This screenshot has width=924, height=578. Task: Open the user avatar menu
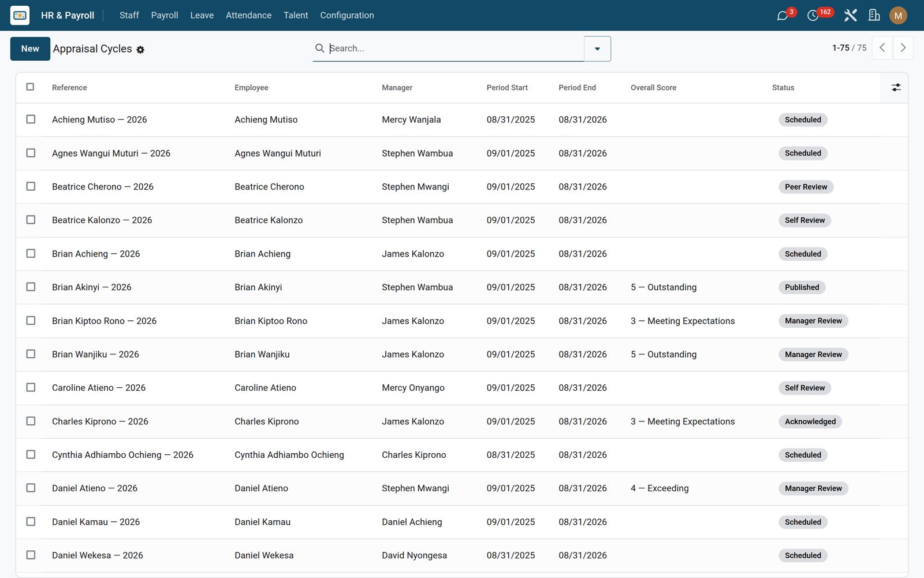898,16
